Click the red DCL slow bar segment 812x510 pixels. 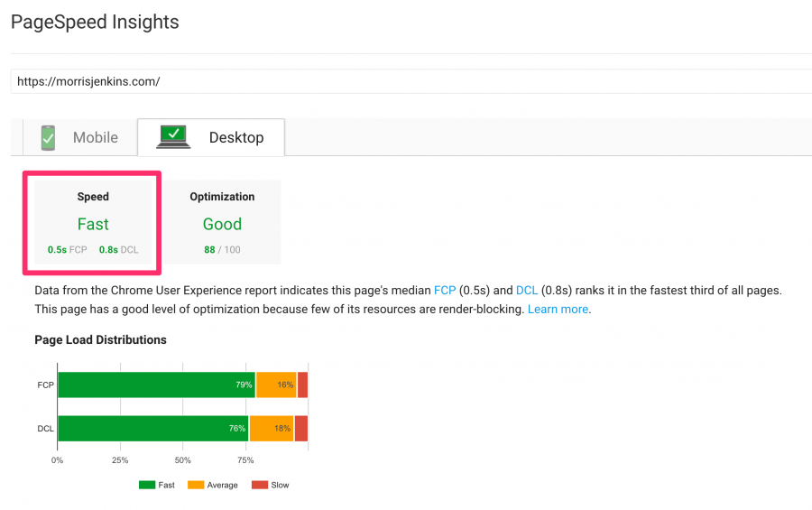[300, 429]
